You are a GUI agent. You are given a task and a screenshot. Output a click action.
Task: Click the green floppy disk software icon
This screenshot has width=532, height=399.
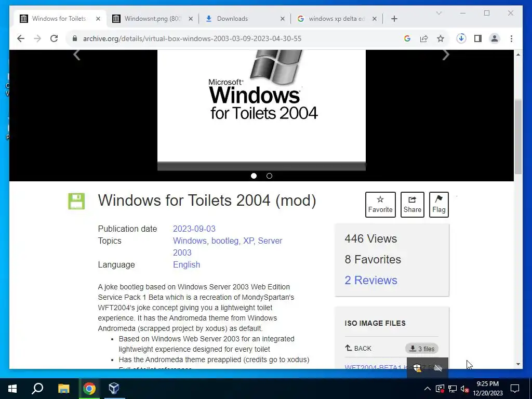(x=76, y=201)
